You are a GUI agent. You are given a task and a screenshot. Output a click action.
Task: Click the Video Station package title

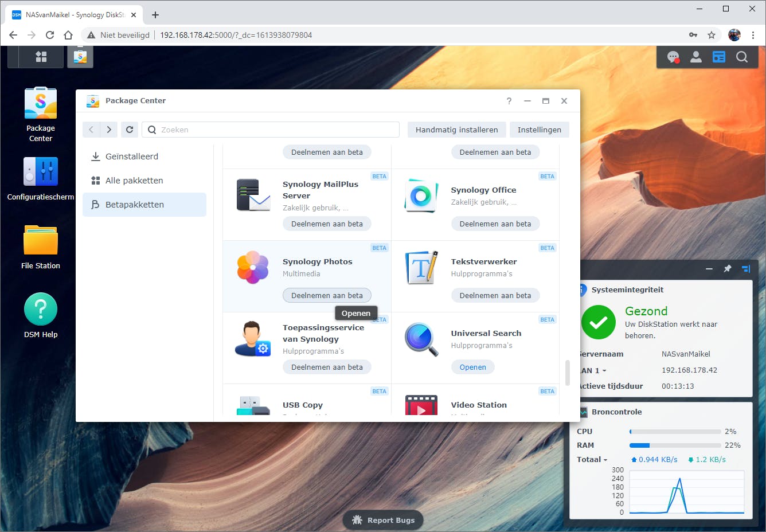point(479,405)
